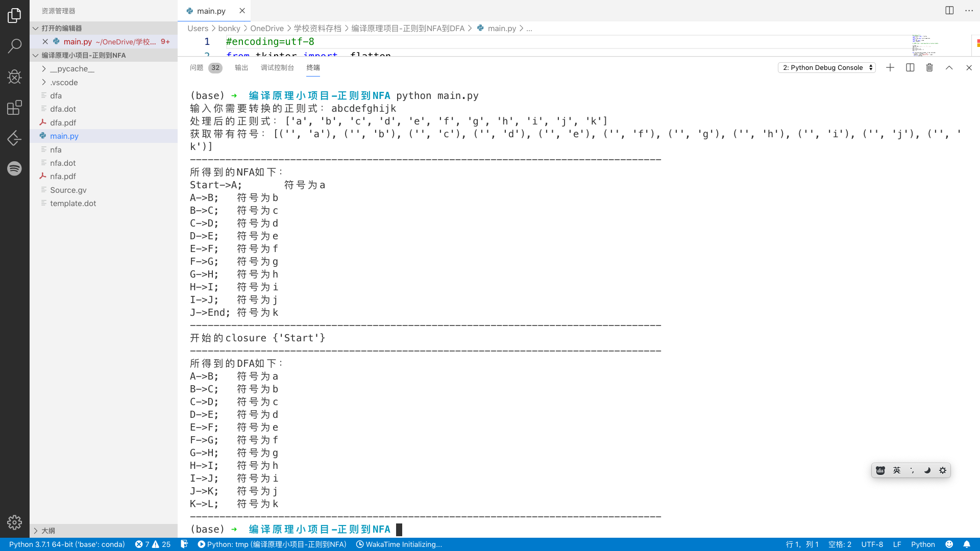Viewport: 980px width, 551px height.
Task: Open a new terminal with the plus icon
Action: tap(890, 67)
